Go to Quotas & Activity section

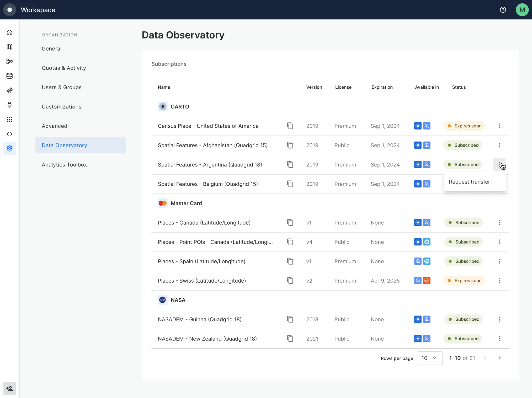coord(64,68)
